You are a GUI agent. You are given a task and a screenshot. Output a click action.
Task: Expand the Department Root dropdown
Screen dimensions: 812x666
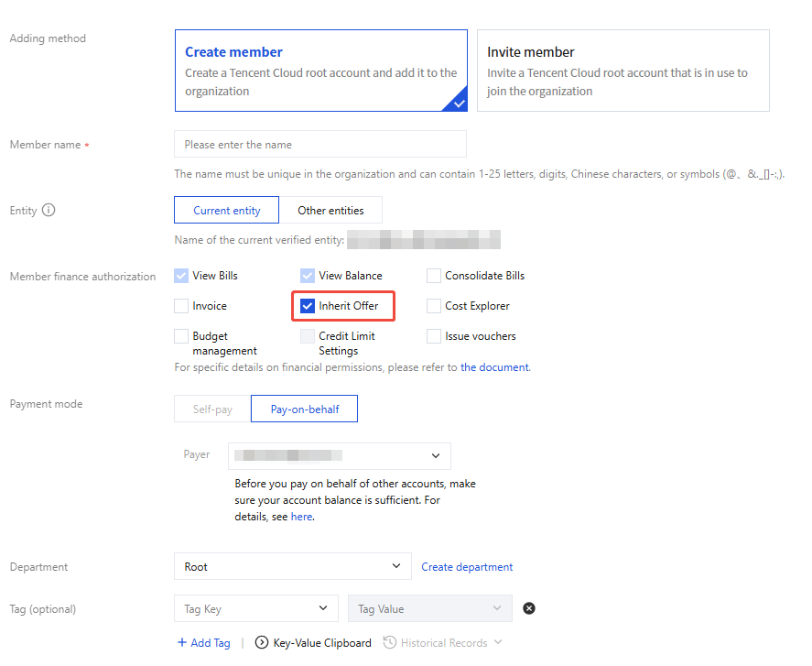click(292, 567)
